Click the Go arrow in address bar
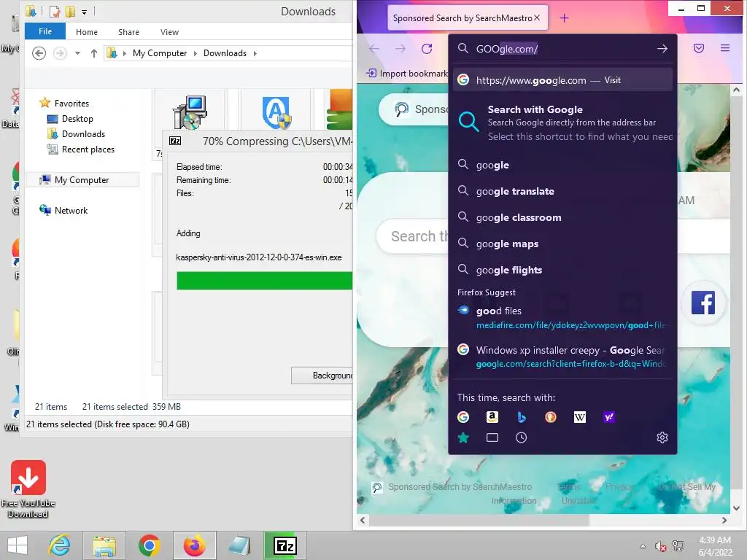 (x=662, y=49)
